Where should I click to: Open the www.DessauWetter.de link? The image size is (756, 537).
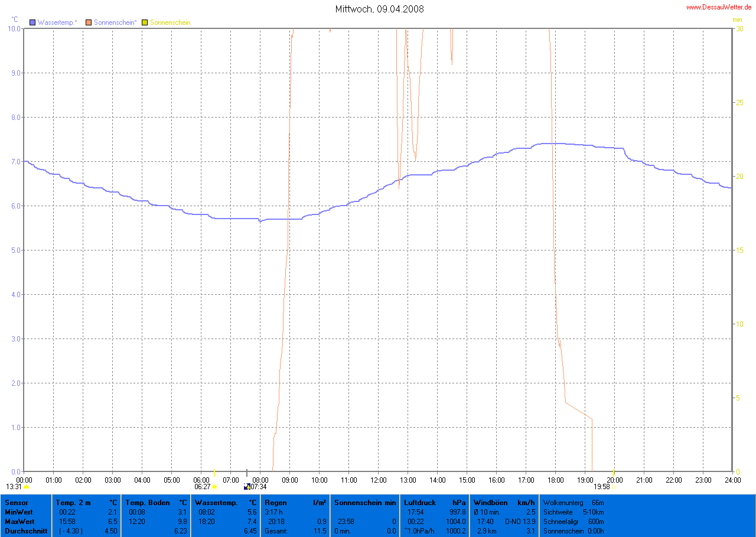(718, 7)
